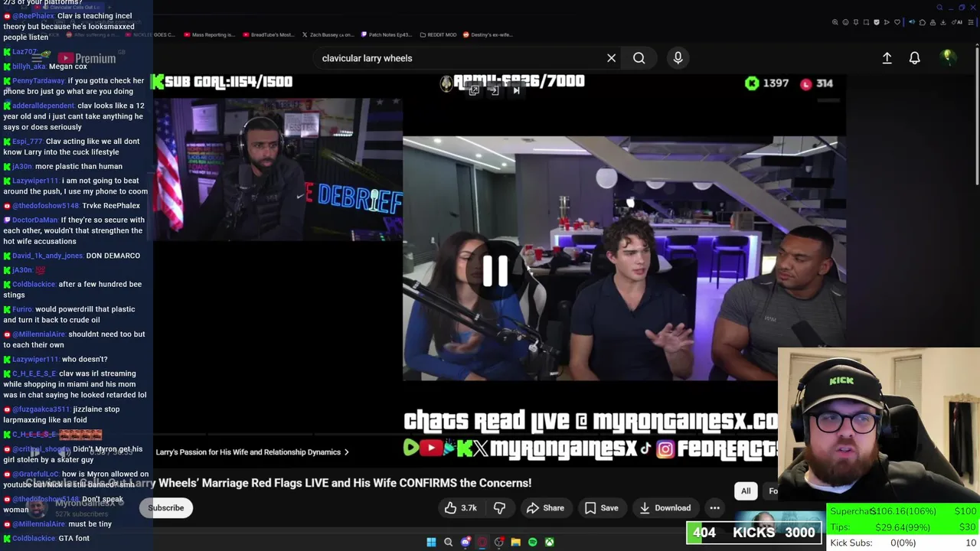The width and height of the screenshot is (980, 551).
Task: Like the video with 3.7k thumbs up
Action: pos(460,508)
